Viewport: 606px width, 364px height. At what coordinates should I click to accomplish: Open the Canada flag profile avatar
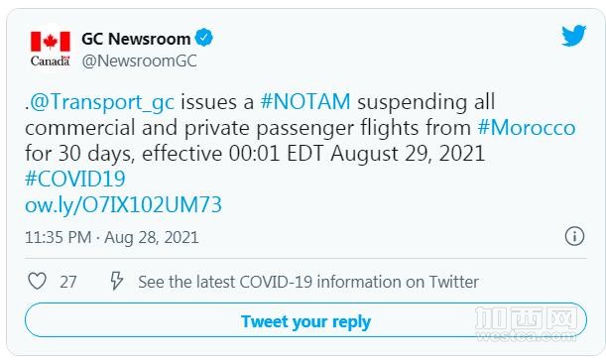[51, 49]
